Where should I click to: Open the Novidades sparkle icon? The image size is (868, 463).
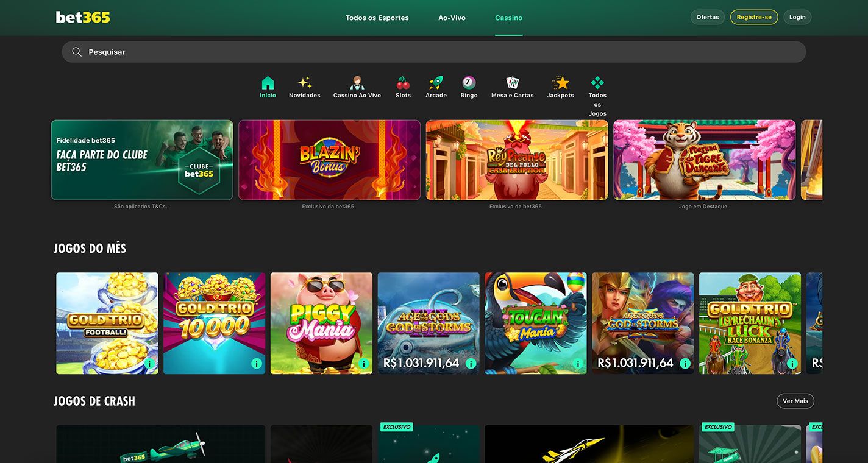(304, 83)
